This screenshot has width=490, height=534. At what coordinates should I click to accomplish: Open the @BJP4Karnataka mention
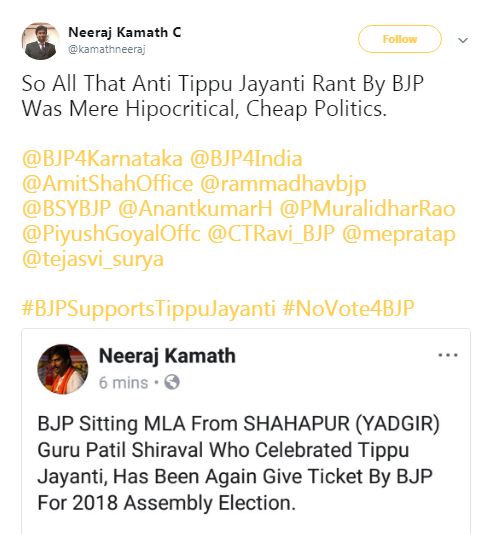pos(102,159)
